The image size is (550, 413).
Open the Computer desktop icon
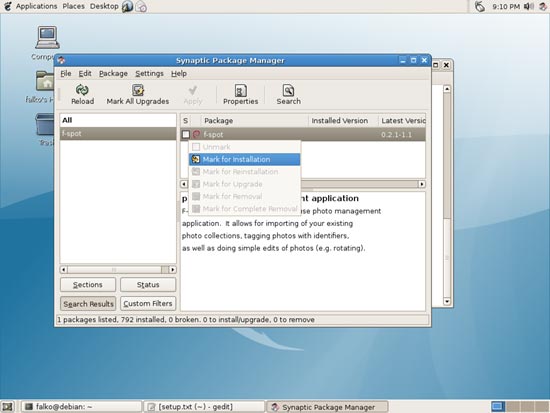47,37
